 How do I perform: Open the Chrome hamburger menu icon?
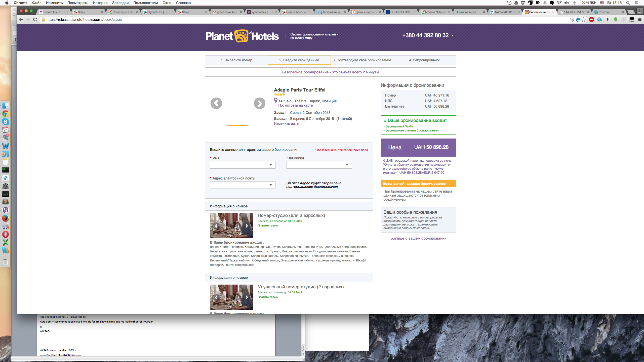[x=640, y=19]
